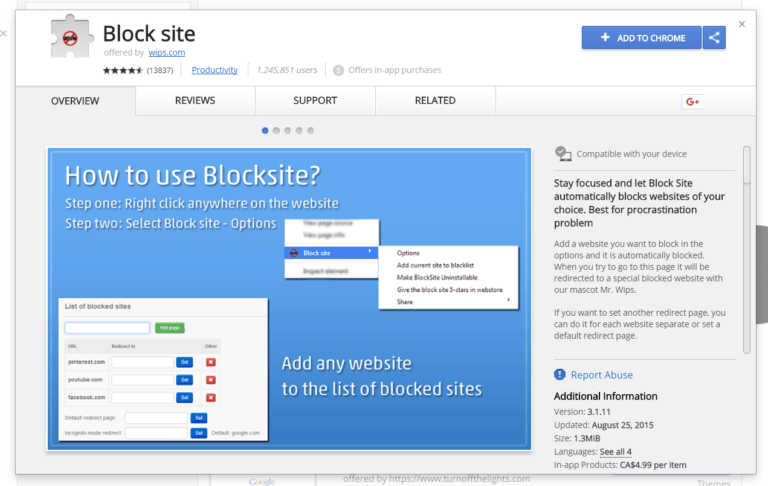Click the turnoffthelights.com text behind the dialog
The height and width of the screenshot is (486, 768).
(x=436, y=479)
